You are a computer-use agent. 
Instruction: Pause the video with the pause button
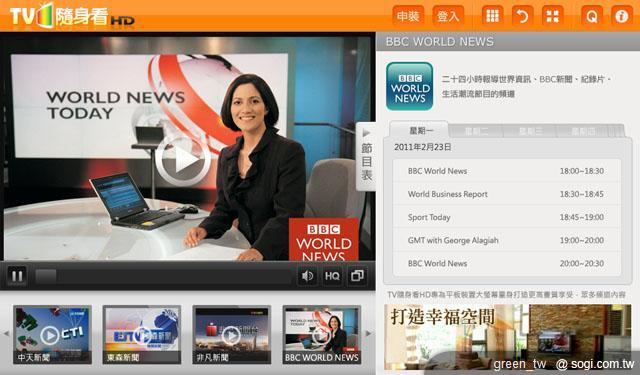click(17, 276)
